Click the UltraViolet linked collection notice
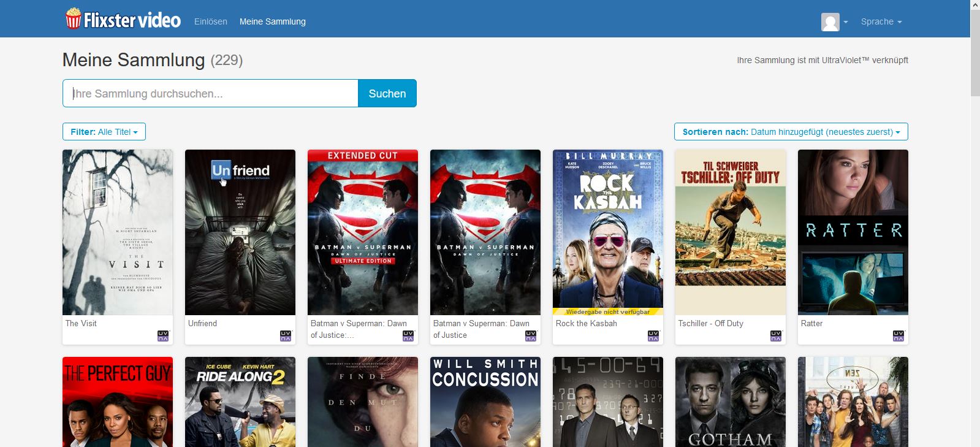Screen dimensions: 980x447 (822, 60)
